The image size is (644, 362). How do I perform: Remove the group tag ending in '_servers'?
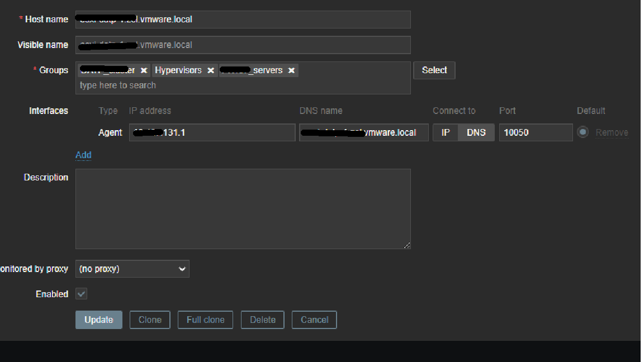click(x=291, y=70)
